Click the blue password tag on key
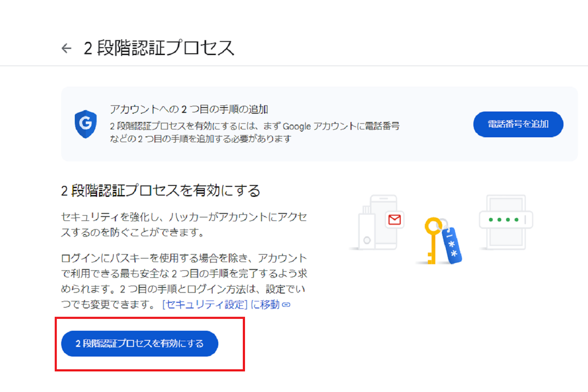This screenshot has width=588, height=392. (452, 246)
